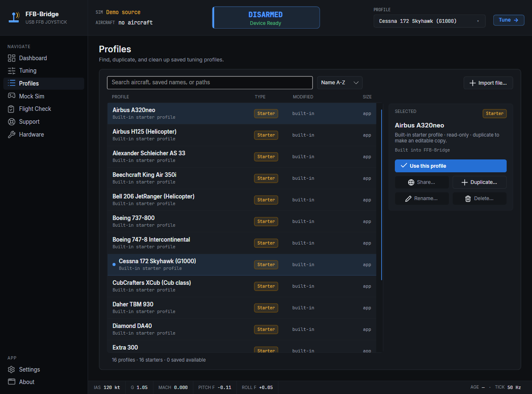Click the trash icon on Delete button
The height and width of the screenshot is (394, 532).
tap(468, 199)
